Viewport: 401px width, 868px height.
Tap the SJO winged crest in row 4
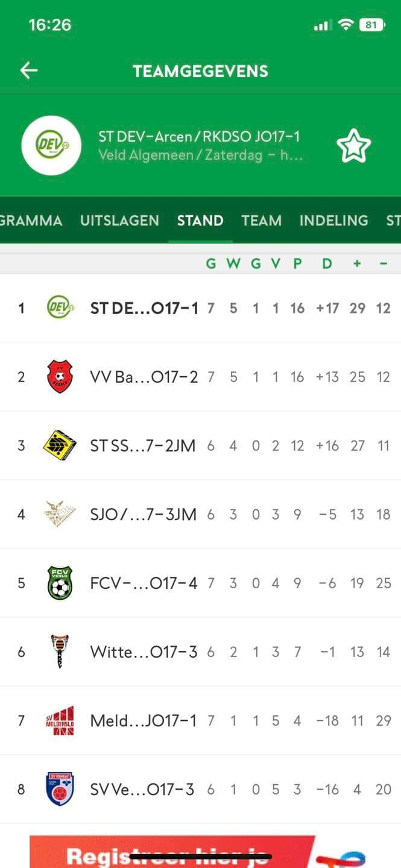pyautogui.click(x=60, y=514)
